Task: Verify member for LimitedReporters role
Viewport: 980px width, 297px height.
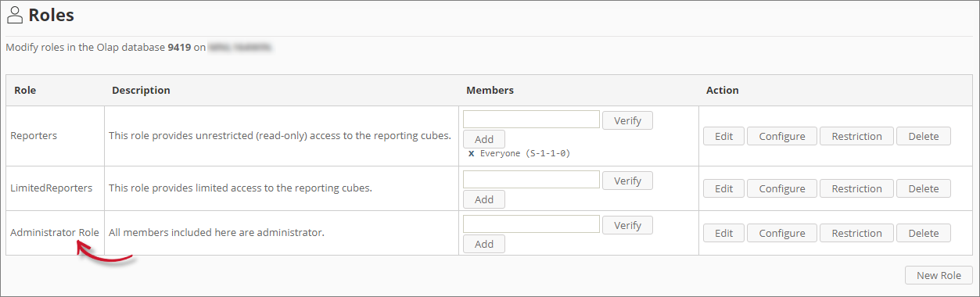Action: click(x=627, y=181)
